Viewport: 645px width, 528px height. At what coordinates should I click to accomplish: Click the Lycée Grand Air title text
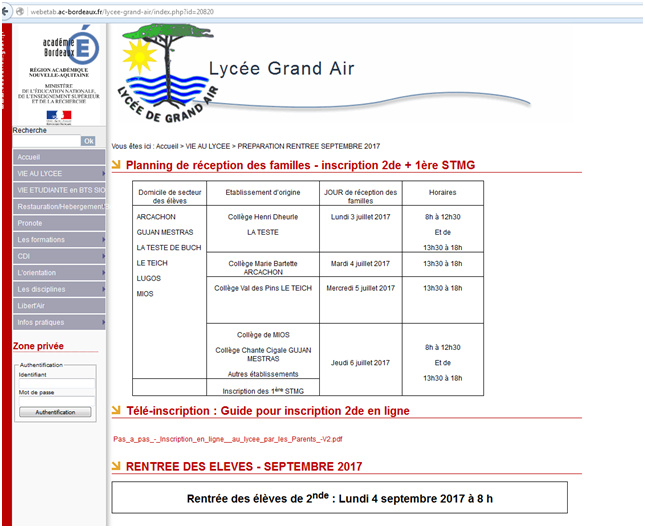pyautogui.click(x=281, y=68)
